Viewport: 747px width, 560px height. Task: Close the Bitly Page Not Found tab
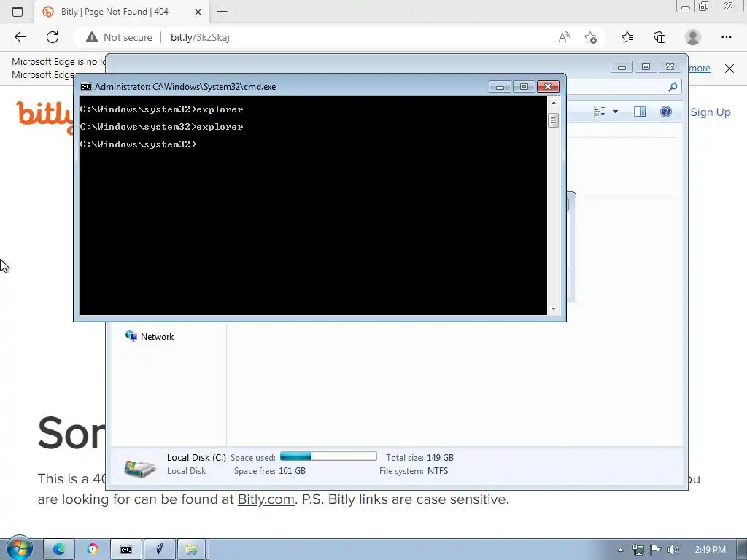pyautogui.click(x=198, y=12)
